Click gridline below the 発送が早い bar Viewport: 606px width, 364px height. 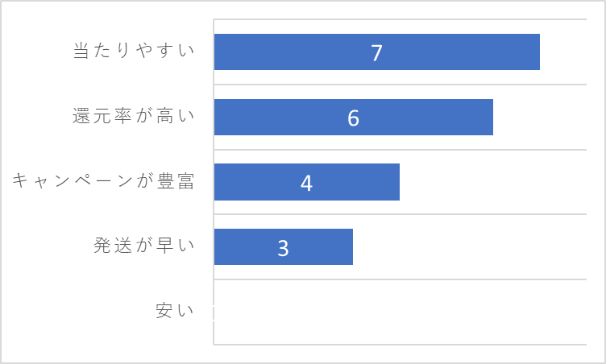tap(400, 279)
